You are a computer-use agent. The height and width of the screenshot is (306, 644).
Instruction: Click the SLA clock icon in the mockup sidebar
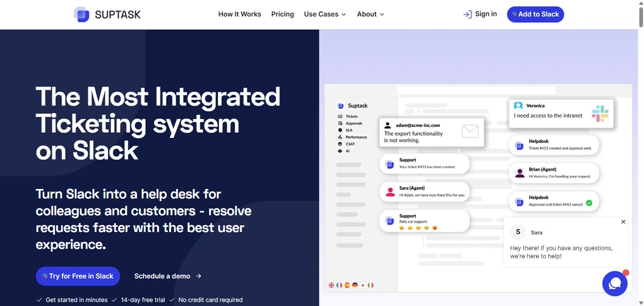[340, 130]
